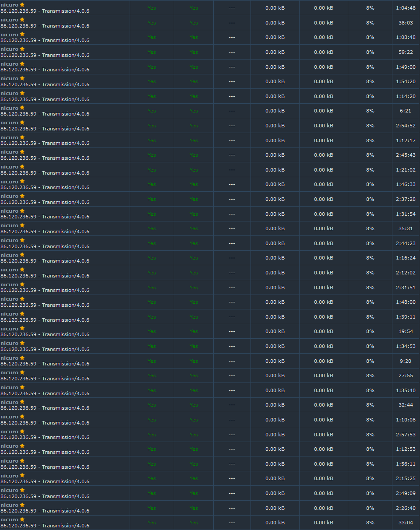Click the nicuro name in the 1:10:08 row
Screen dimensions: 420x530
[9, 417]
